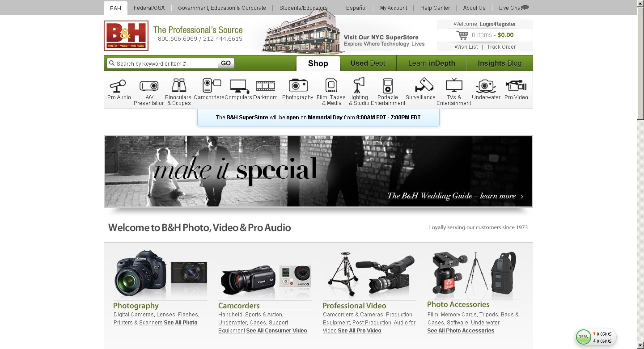The image size is (644, 349).
Task: Switch to the Shop tab
Action: point(318,63)
